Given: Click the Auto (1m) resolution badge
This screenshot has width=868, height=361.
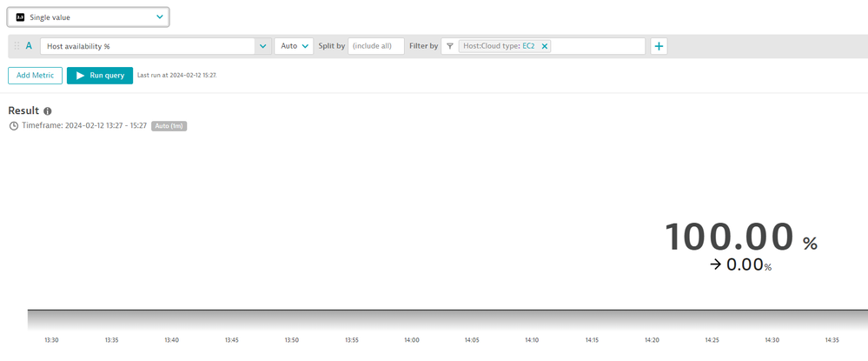Looking at the screenshot, I should click(x=169, y=126).
